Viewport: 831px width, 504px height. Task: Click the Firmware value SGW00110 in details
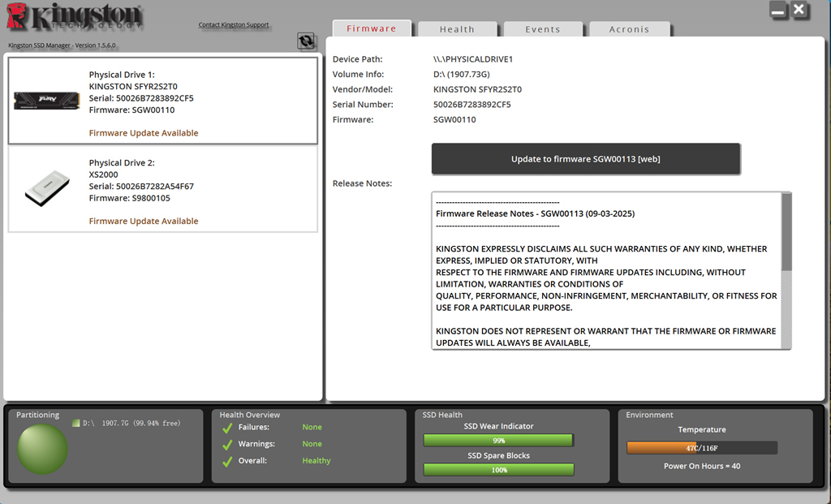454,120
